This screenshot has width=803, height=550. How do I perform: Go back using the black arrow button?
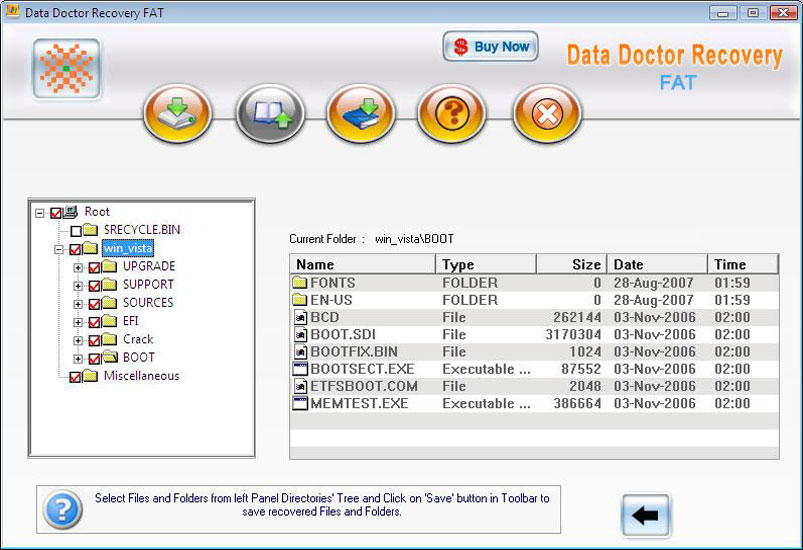[x=645, y=515]
